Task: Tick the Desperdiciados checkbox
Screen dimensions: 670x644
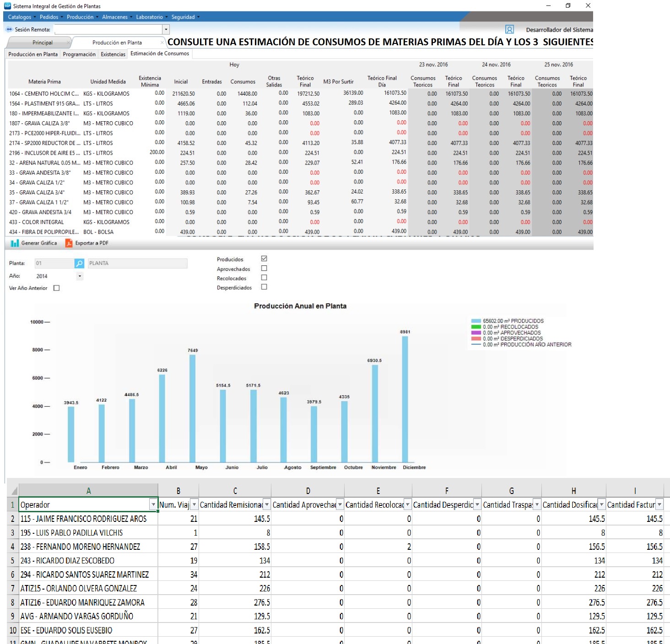Action: point(264,287)
